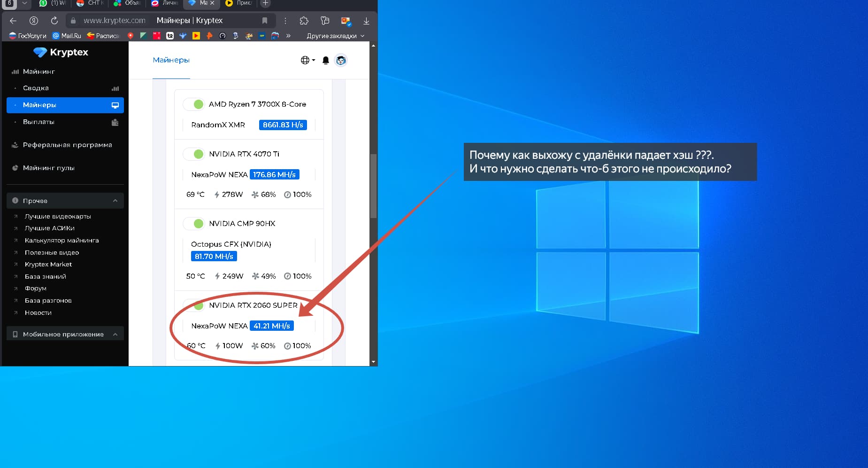Click the scrollbar down arrow

[x=373, y=362]
